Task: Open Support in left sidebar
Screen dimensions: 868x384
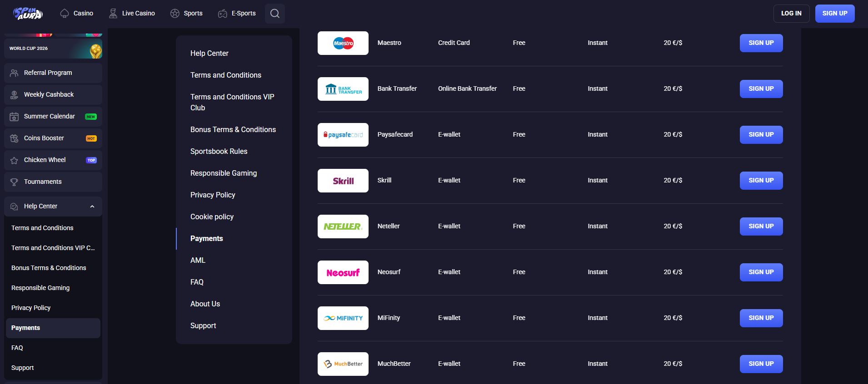Action: (x=23, y=368)
